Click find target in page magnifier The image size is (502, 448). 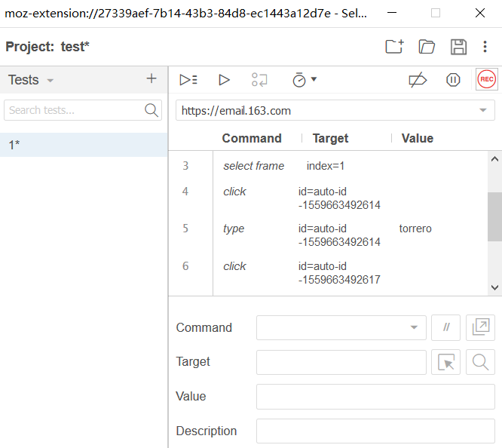(x=480, y=362)
